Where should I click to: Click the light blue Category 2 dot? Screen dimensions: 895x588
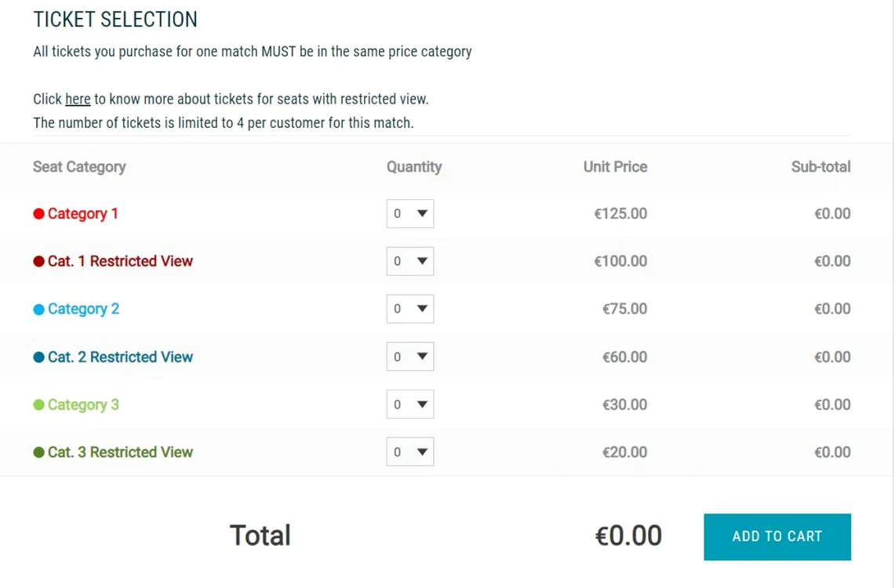38,309
